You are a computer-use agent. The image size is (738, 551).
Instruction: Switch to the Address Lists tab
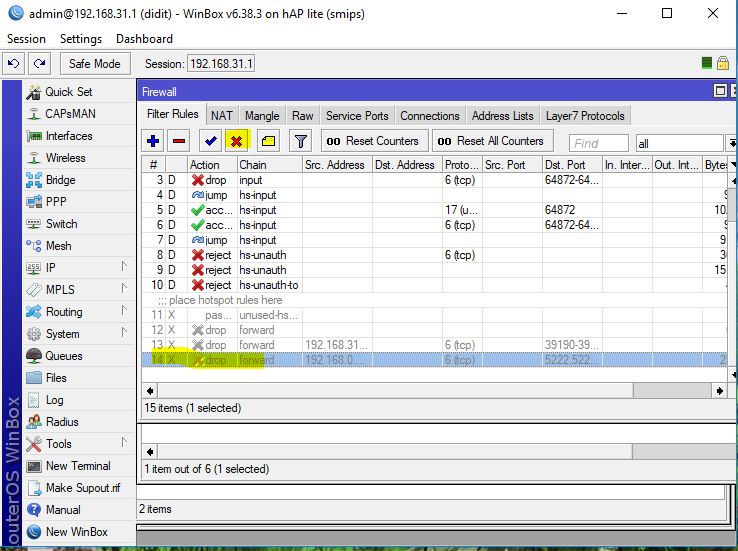click(x=503, y=116)
